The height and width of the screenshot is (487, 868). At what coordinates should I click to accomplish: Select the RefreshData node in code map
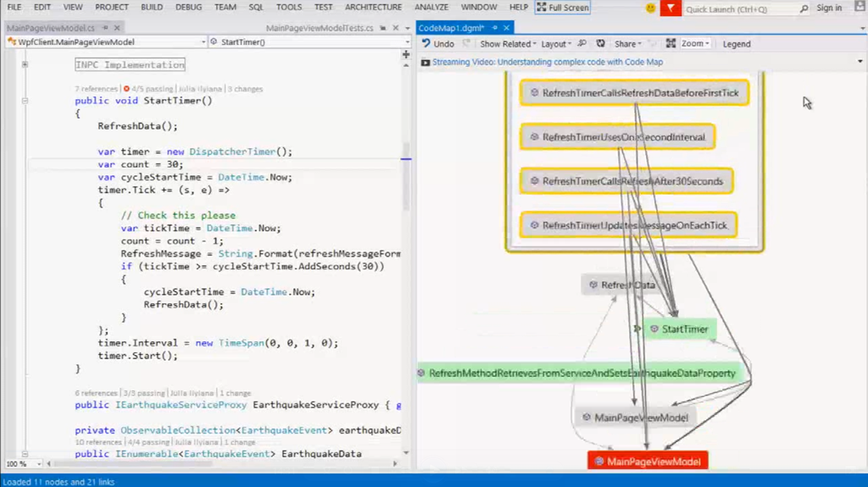[621, 285]
